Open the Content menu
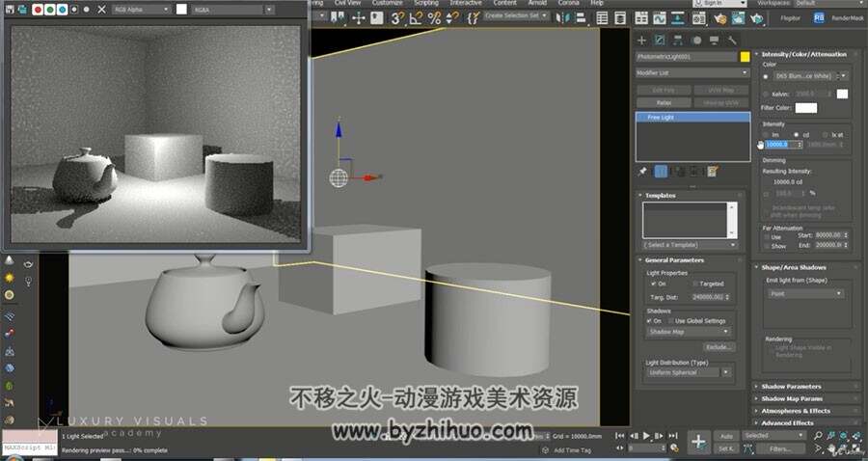 coord(504,3)
